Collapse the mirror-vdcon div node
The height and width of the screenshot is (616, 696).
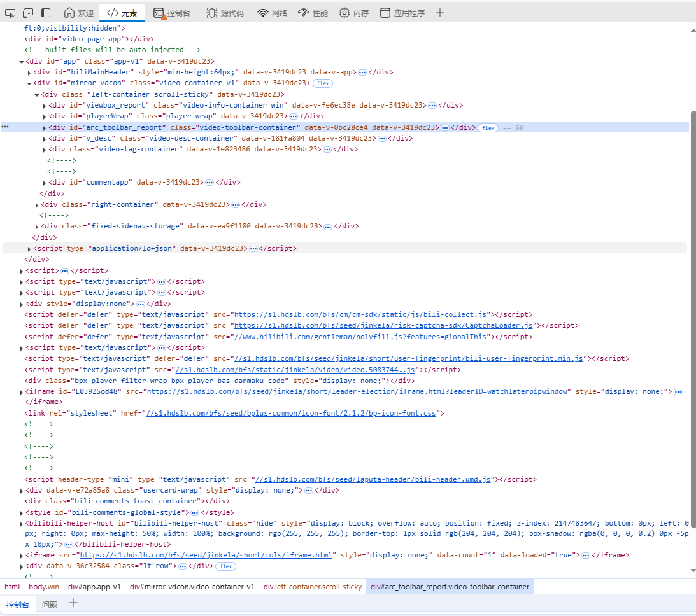[29, 83]
